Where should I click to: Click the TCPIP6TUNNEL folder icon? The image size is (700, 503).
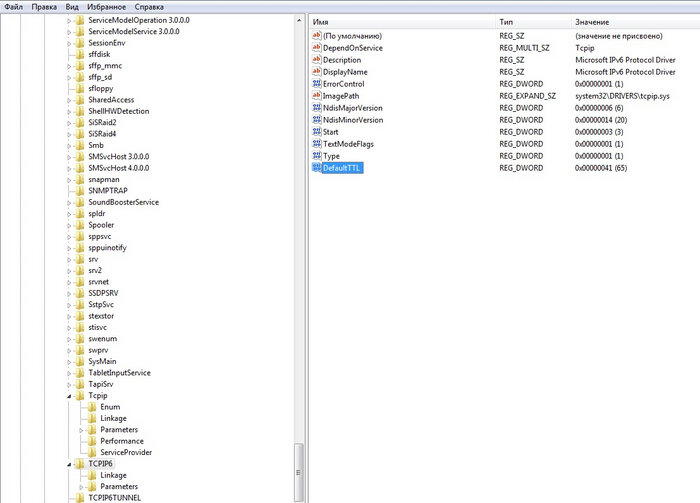click(x=80, y=498)
